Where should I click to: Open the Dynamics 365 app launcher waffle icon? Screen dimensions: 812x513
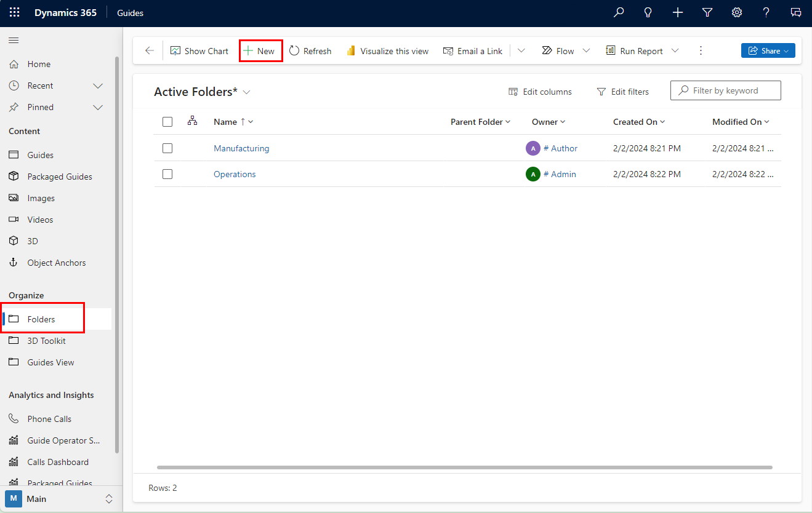point(14,12)
